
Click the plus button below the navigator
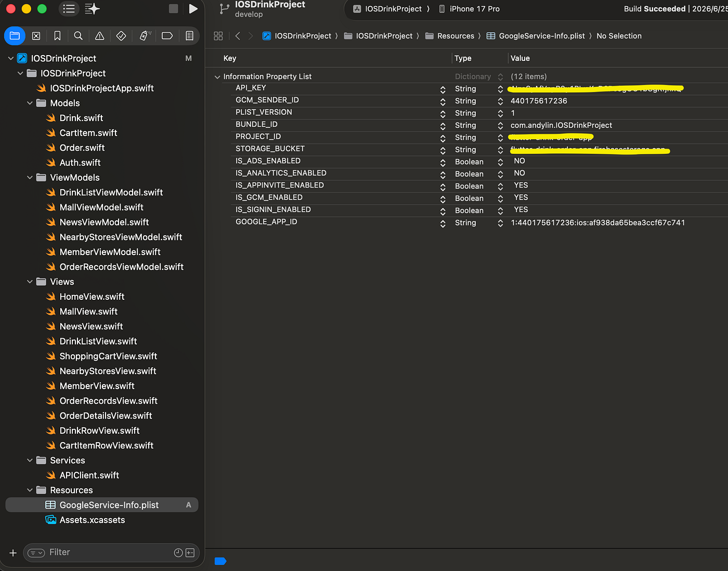pyautogui.click(x=13, y=553)
